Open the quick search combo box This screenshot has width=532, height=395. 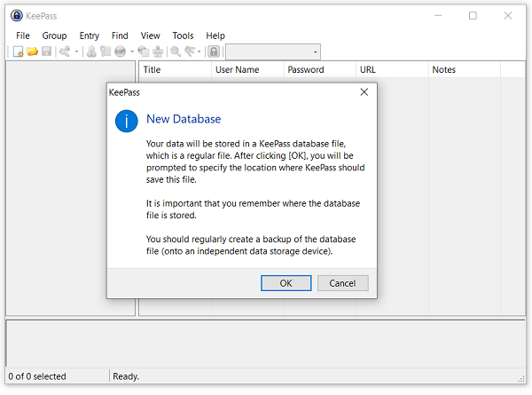coord(273,52)
